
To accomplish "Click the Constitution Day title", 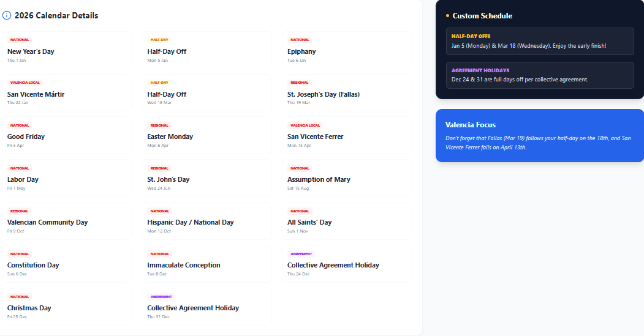I will point(33,265).
